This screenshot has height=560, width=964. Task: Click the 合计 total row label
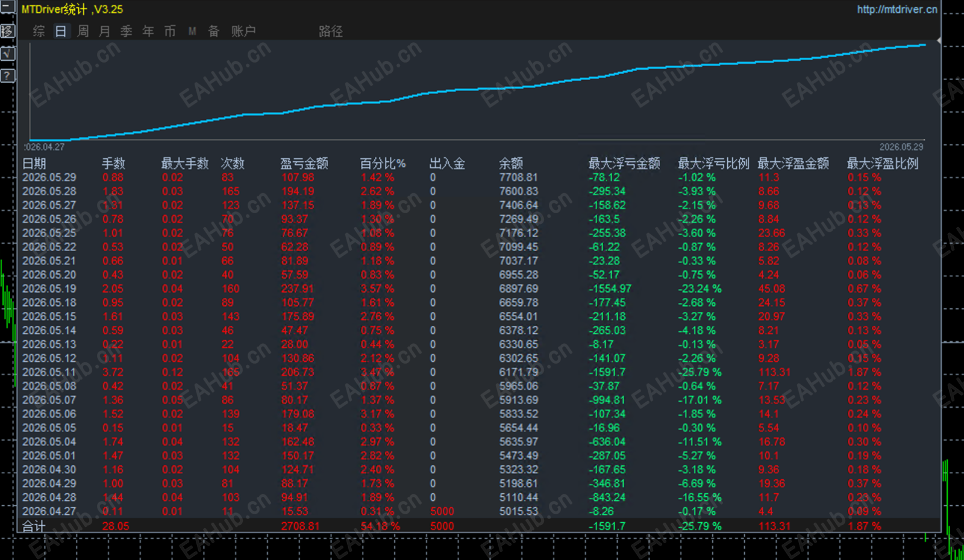pos(34,526)
